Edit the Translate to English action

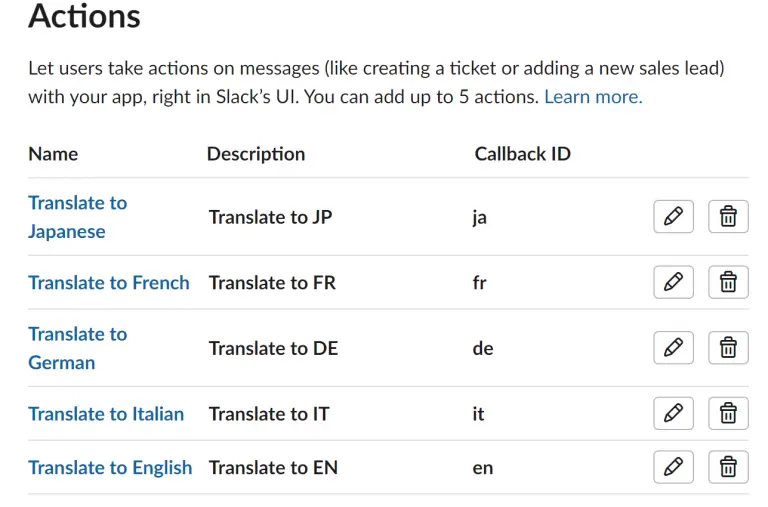pyautogui.click(x=673, y=467)
